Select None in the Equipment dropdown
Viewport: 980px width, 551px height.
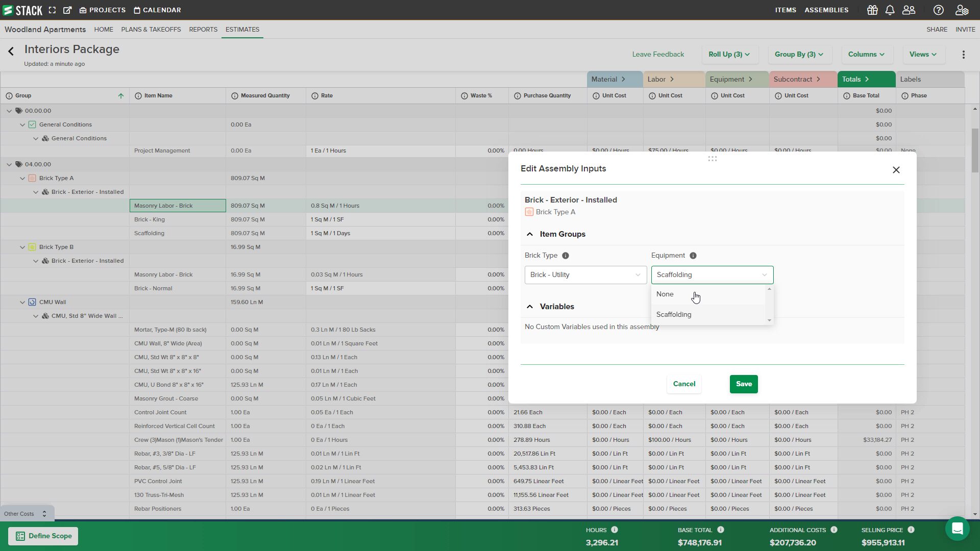tap(665, 294)
